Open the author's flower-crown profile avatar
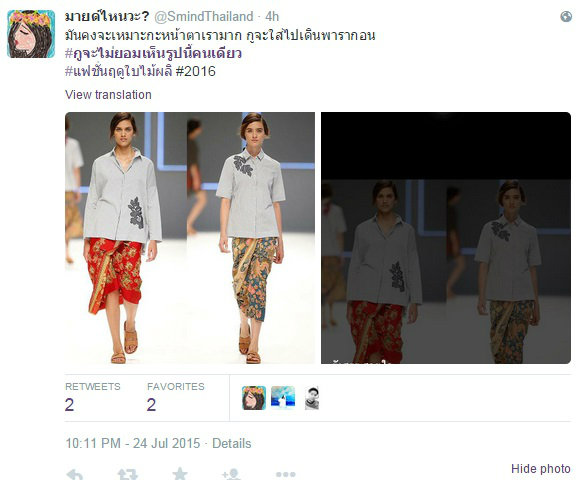This screenshot has height=480, width=578. click(31, 34)
